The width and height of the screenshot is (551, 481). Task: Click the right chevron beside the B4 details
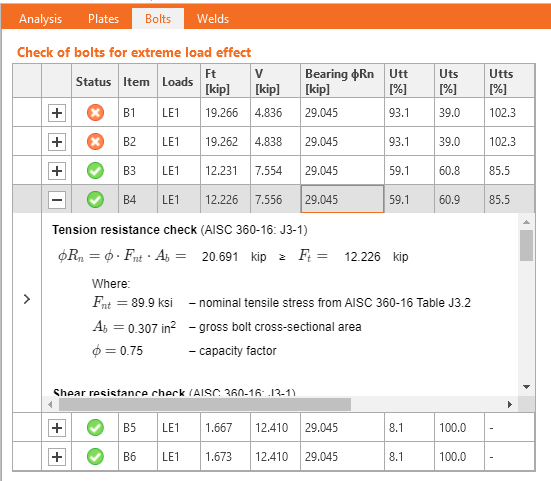27,299
